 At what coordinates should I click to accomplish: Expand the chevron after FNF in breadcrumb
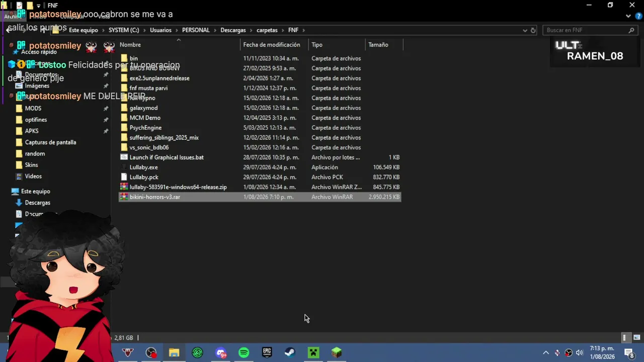click(304, 30)
